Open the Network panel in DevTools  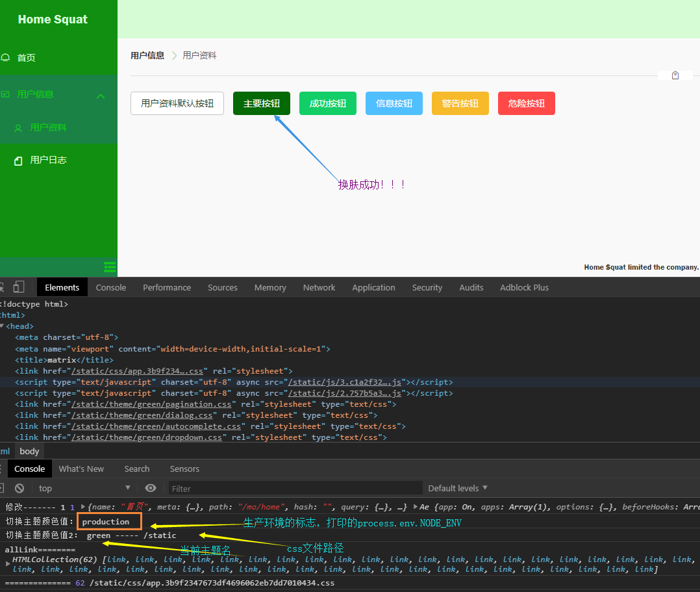319,287
